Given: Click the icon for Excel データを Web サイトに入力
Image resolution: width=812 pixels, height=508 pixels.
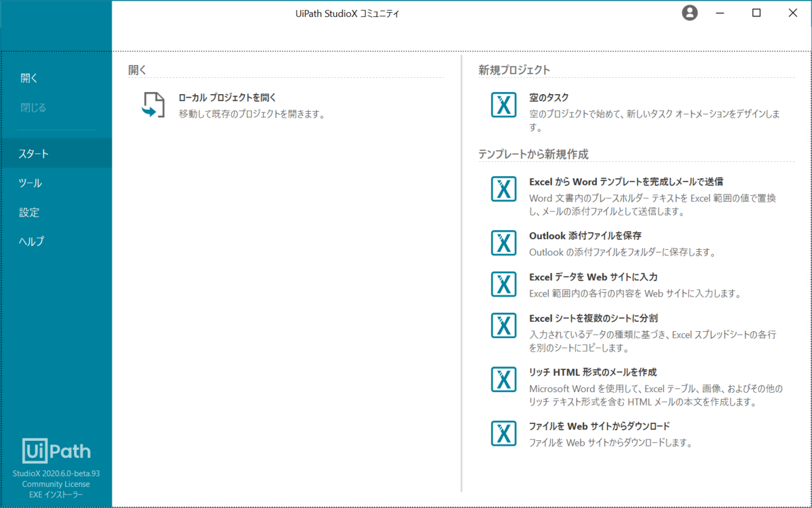Looking at the screenshot, I should [503, 284].
